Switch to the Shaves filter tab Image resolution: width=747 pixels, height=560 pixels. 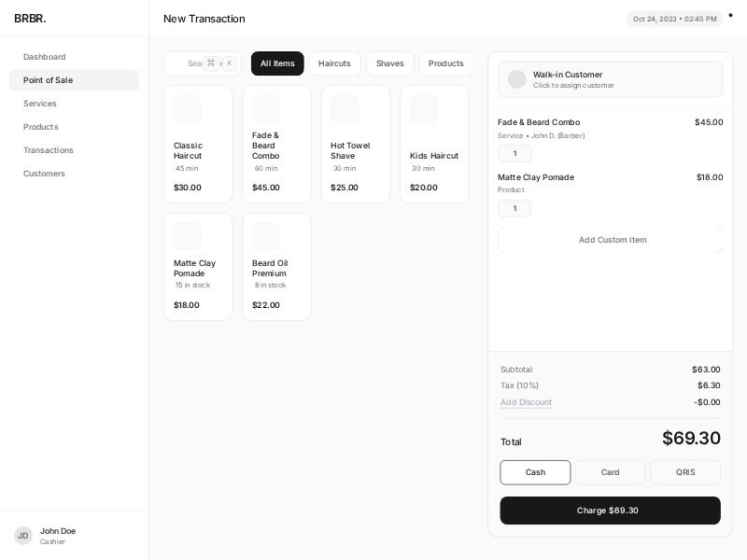click(389, 63)
